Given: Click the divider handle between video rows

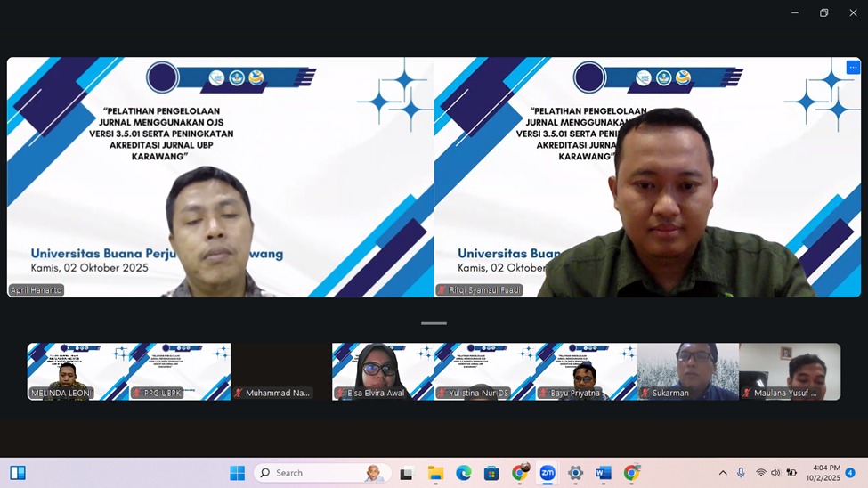Looking at the screenshot, I should point(434,323).
